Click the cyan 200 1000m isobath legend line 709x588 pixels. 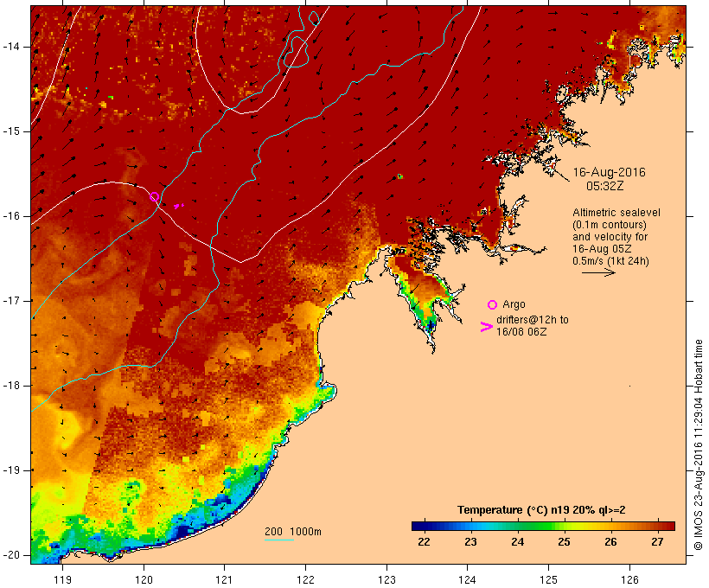pos(279,540)
